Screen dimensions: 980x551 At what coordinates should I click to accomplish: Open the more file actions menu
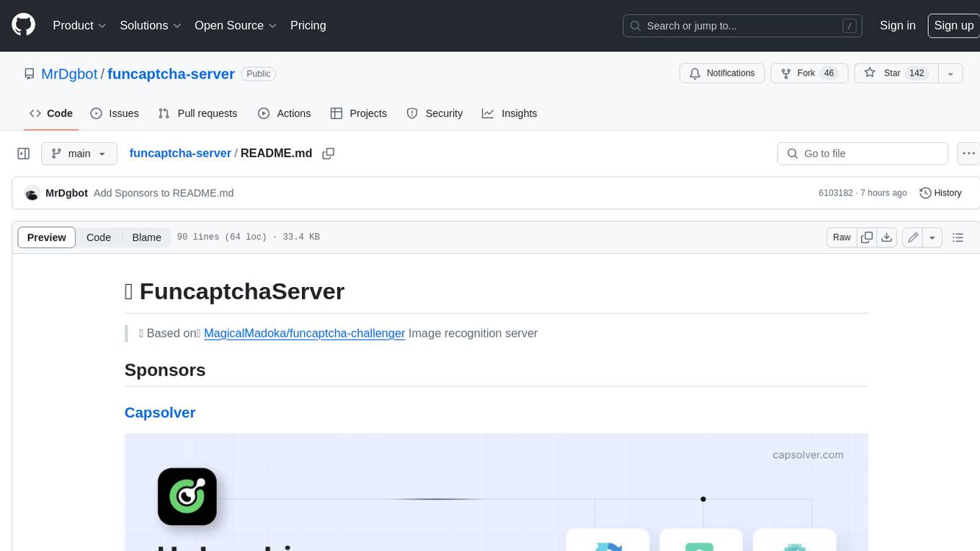pos(968,154)
